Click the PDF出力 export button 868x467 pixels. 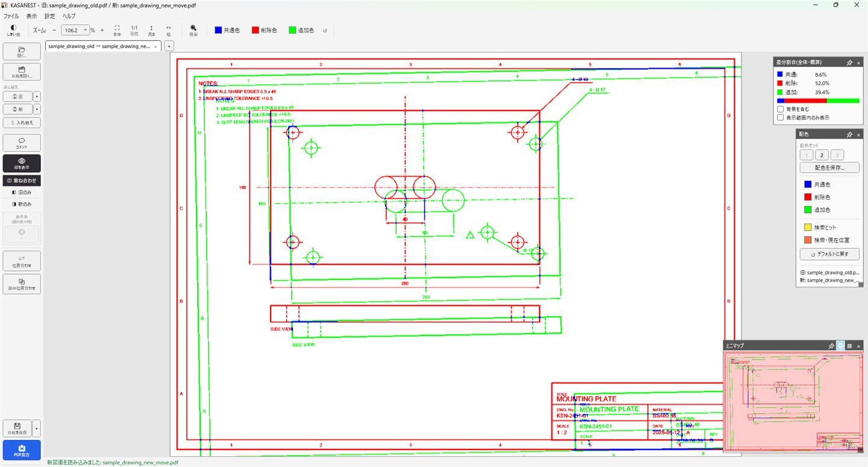click(22, 450)
